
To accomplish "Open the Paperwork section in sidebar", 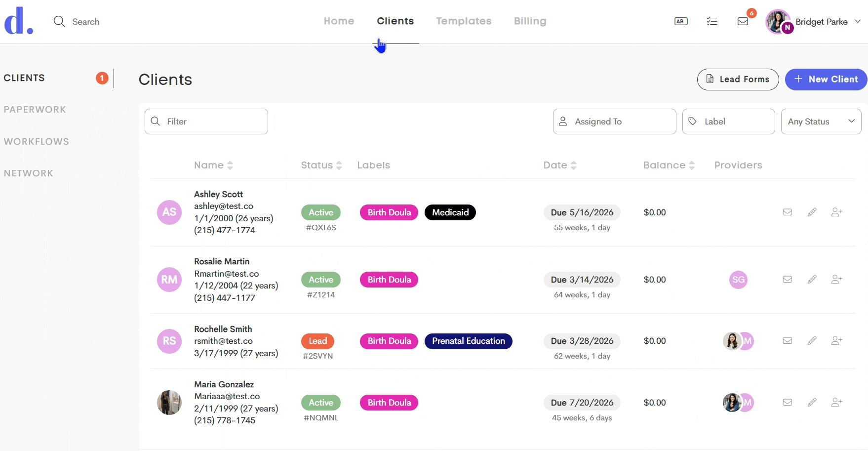I will (35, 110).
